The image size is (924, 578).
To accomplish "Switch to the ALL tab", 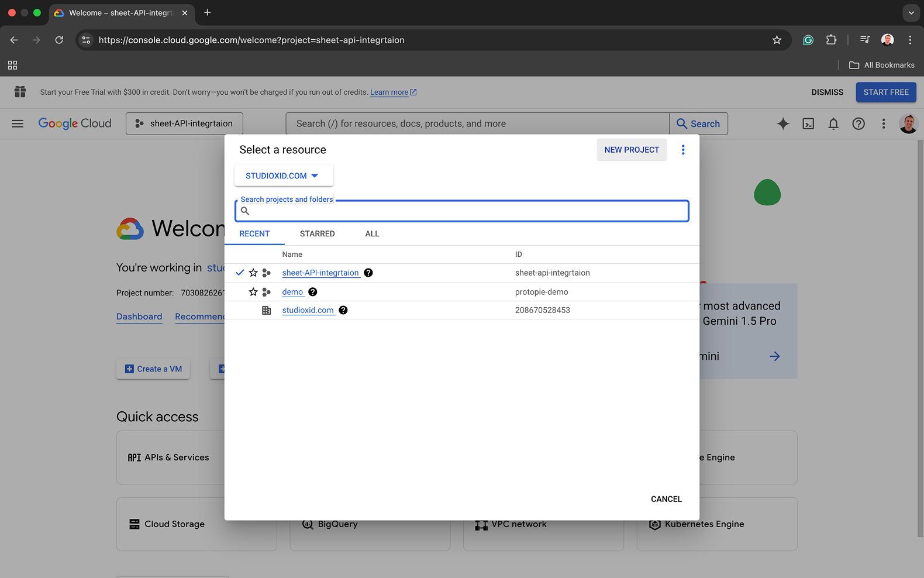I will coord(373,233).
